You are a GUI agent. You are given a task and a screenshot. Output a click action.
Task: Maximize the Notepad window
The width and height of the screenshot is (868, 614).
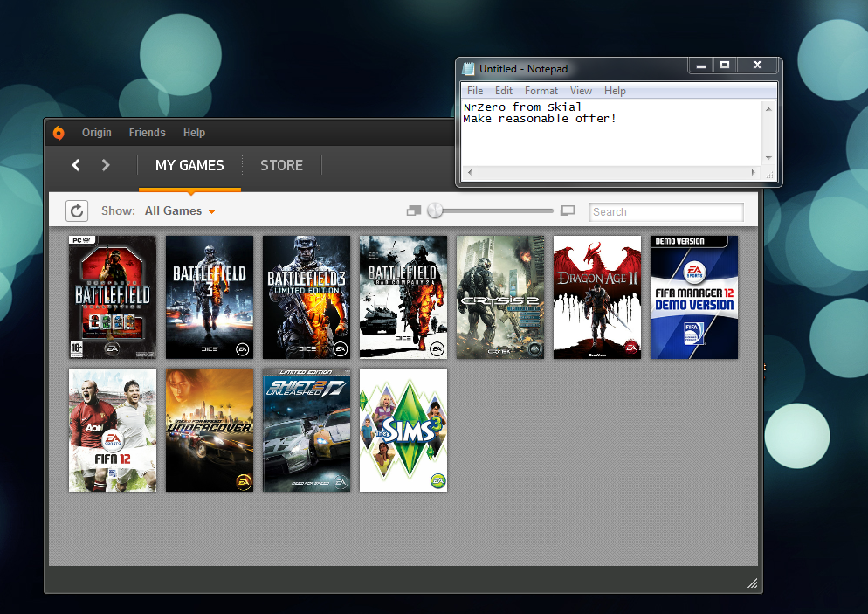click(x=725, y=66)
